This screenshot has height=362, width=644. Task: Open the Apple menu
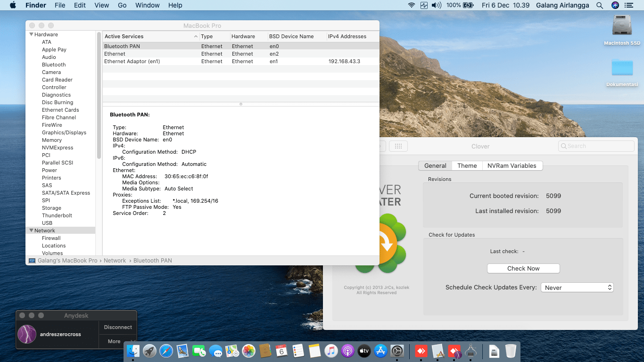point(13,5)
